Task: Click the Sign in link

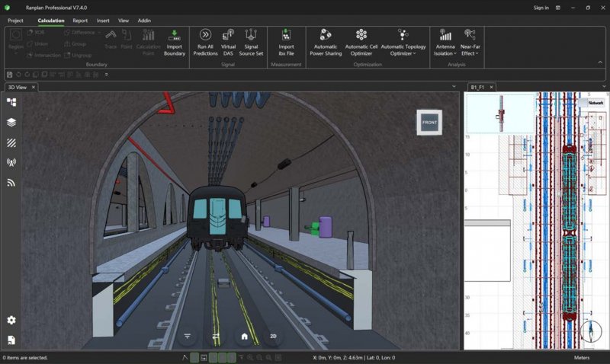Action: 541,8
